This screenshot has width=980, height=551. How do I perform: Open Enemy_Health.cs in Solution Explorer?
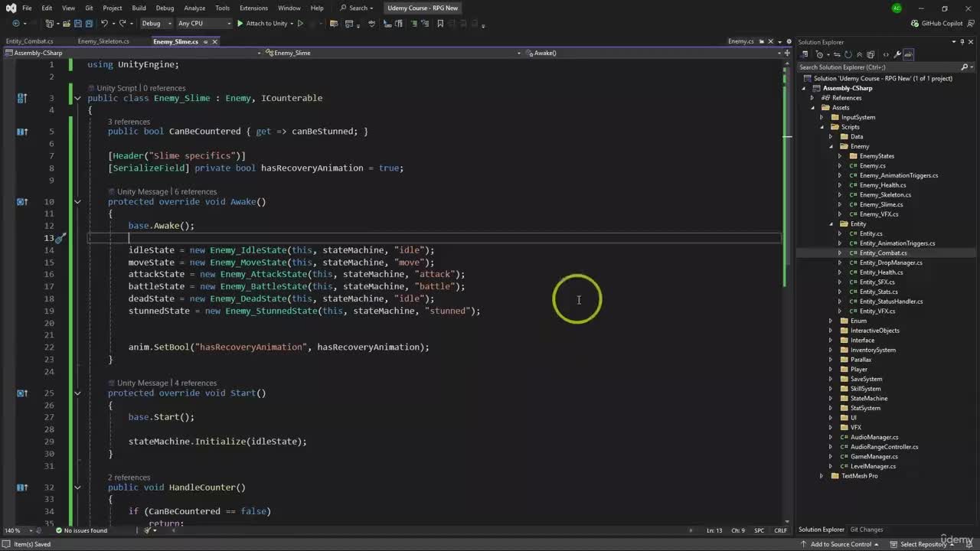click(x=883, y=185)
